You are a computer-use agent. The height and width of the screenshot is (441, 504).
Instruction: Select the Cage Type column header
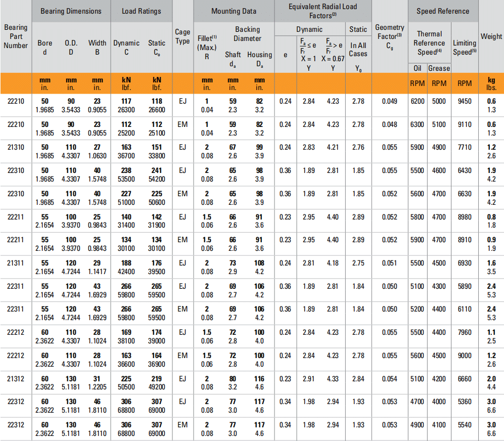coord(182,36)
